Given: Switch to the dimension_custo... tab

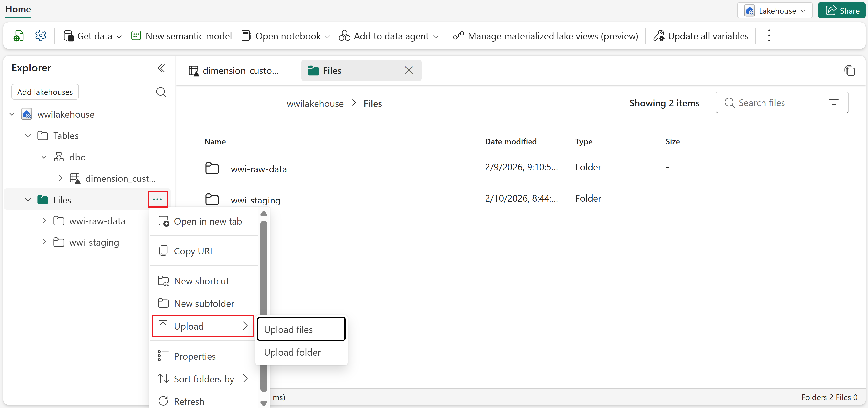Looking at the screenshot, I should click(233, 70).
